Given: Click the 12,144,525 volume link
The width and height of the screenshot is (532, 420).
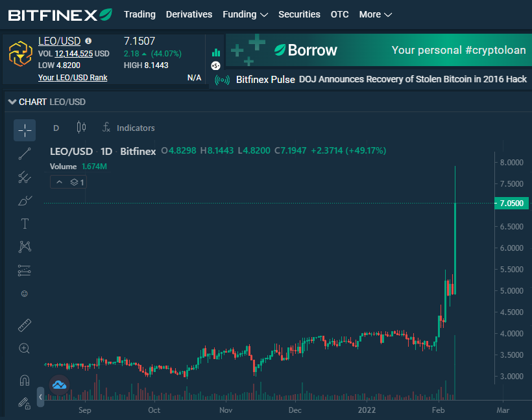Looking at the screenshot, I should 73,54.
